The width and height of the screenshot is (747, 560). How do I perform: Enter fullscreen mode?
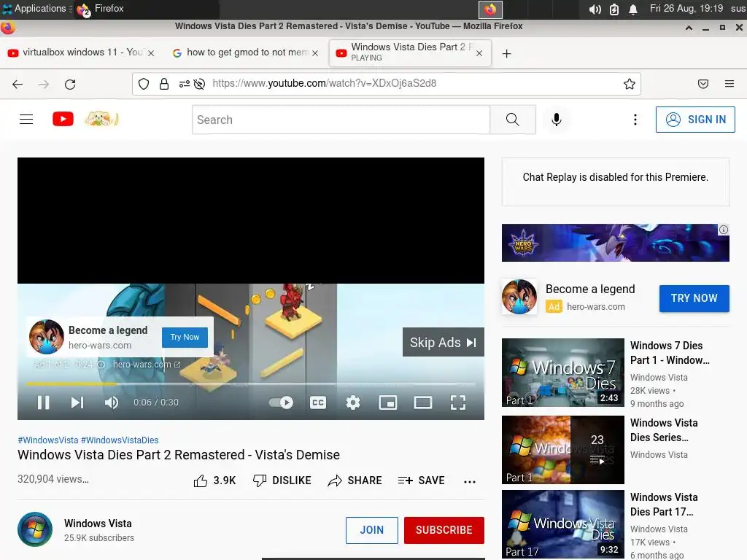click(458, 402)
